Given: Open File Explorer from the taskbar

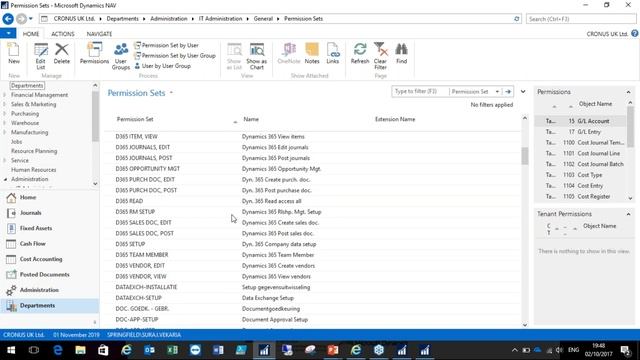Looking at the screenshot, I should (x=80, y=350).
